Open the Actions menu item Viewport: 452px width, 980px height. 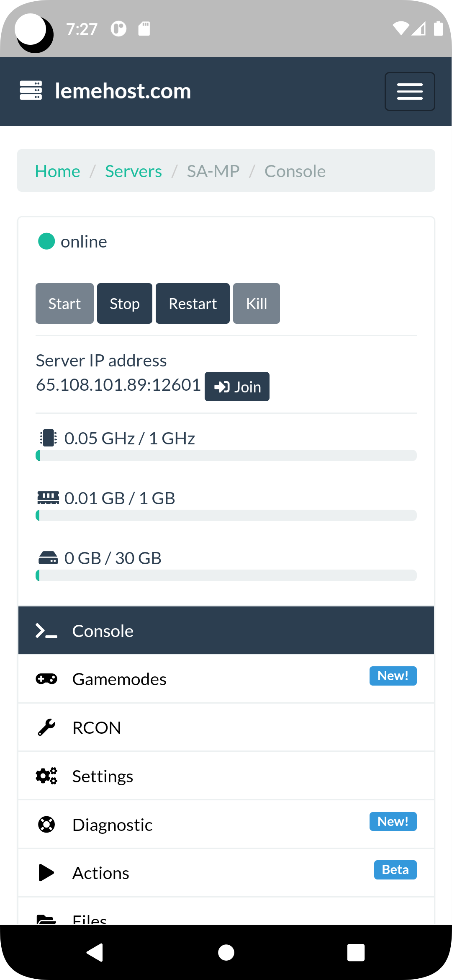pos(226,873)
